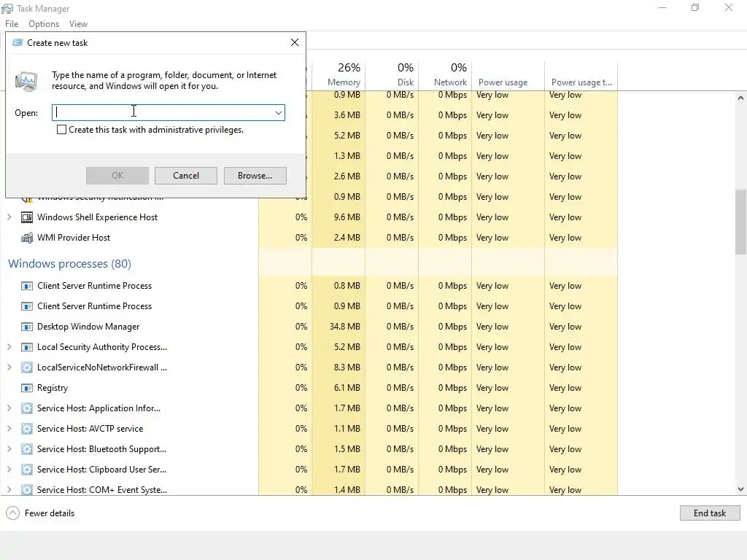Click the Windows Shell Experience Host icon
This screenshot has width=747, height=560.
(x=27, y=217)
